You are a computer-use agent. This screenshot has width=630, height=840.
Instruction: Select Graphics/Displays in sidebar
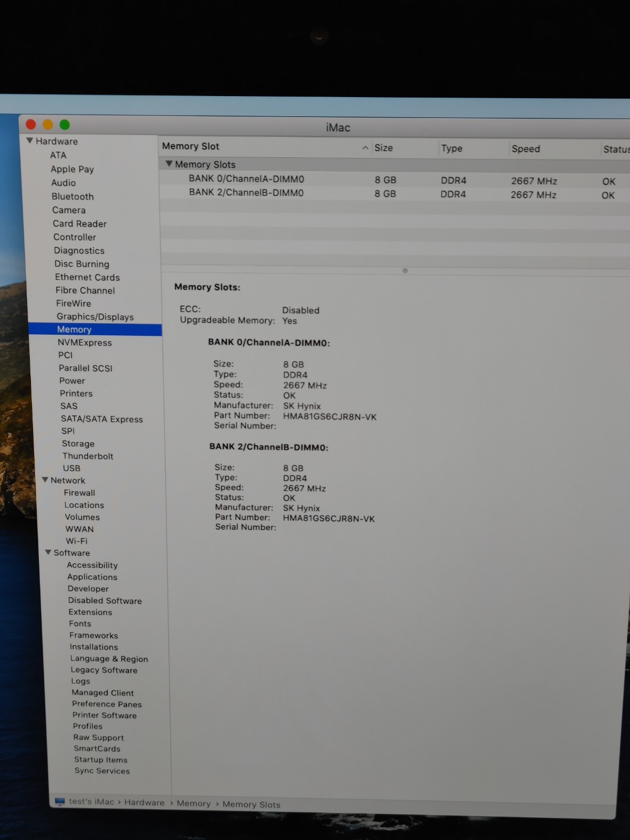coord(95,317)
